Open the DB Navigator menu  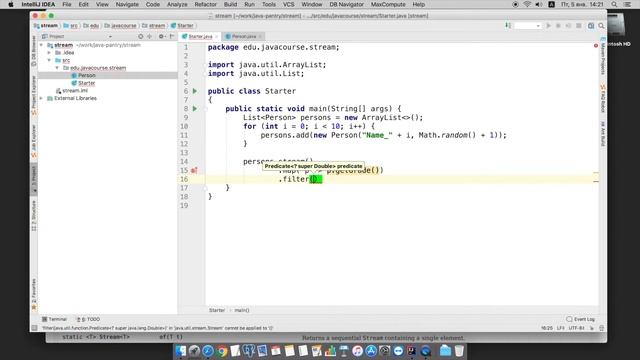click(x=347, y=4)
